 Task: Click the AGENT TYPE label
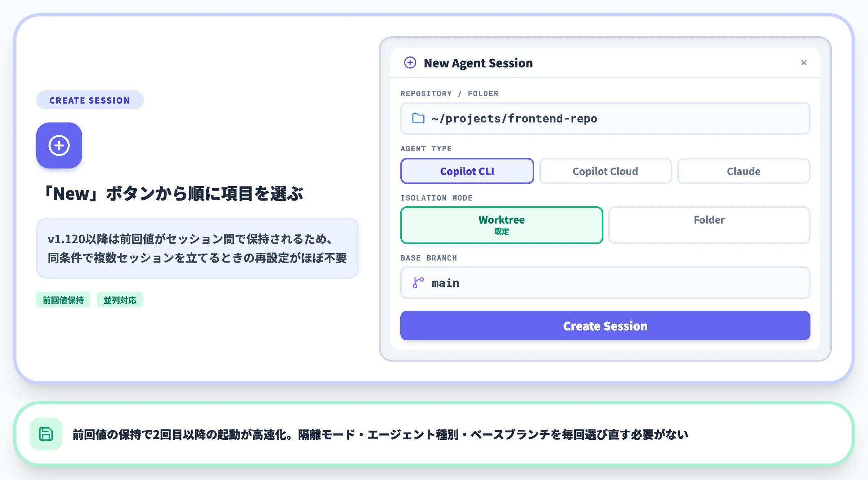tap(426, 149)
